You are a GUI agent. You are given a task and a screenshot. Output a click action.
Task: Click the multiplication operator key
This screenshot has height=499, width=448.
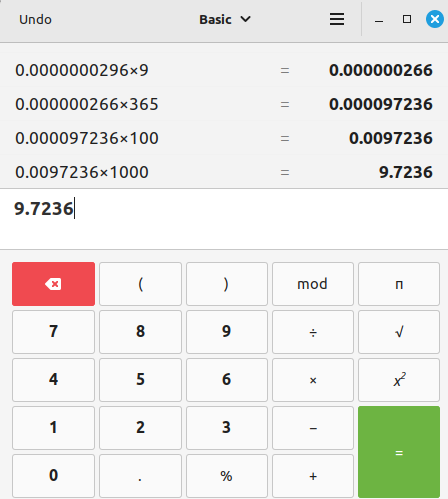coord(313,380)
